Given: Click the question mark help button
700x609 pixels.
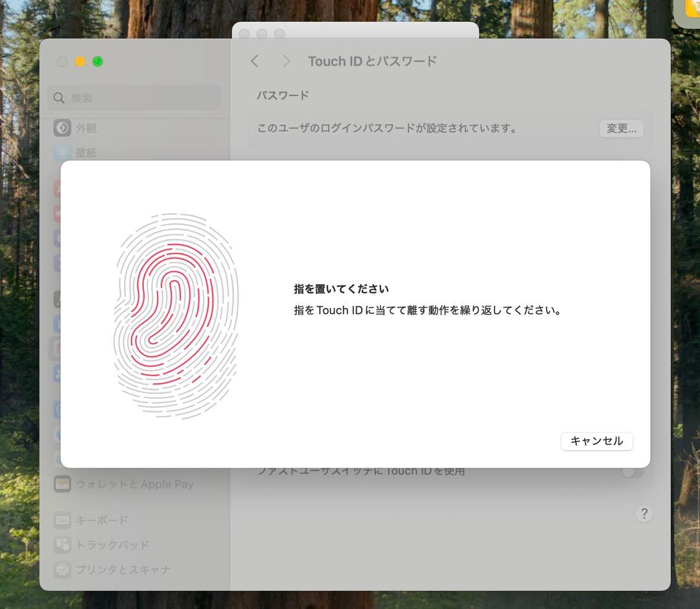Looking at the screenshot, I should point(644,514).
